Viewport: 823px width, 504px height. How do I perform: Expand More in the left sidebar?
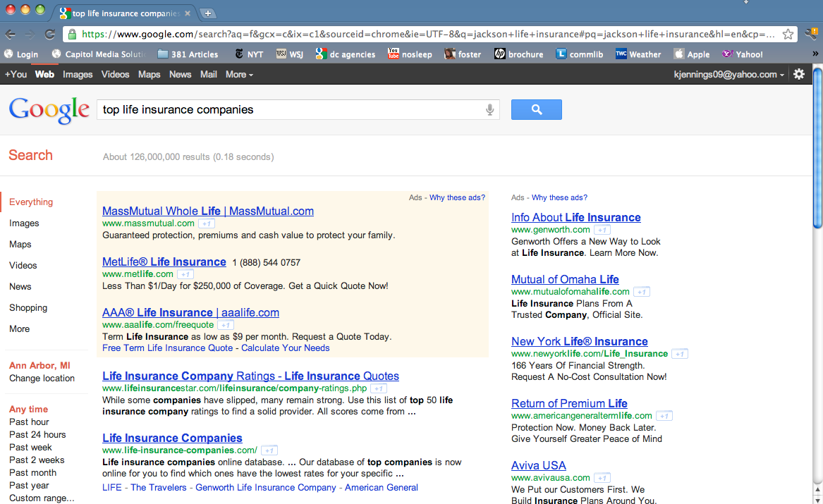20,328
